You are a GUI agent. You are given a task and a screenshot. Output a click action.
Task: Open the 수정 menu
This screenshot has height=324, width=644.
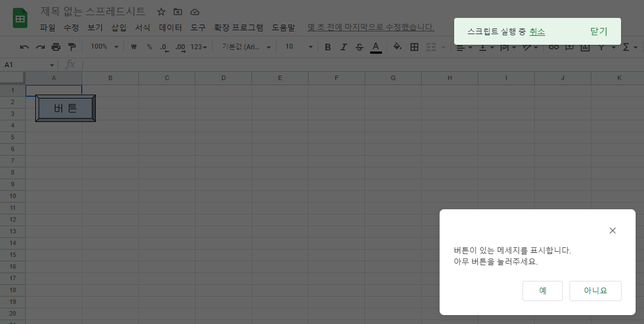71,27
